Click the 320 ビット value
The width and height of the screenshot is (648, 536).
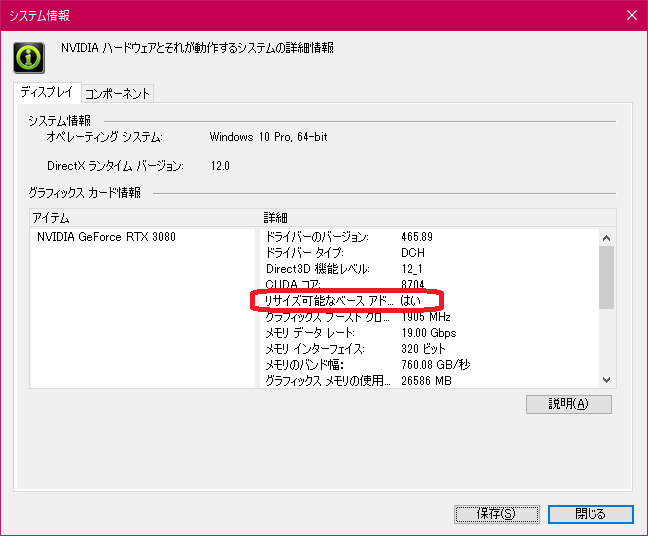pos(423,349)
